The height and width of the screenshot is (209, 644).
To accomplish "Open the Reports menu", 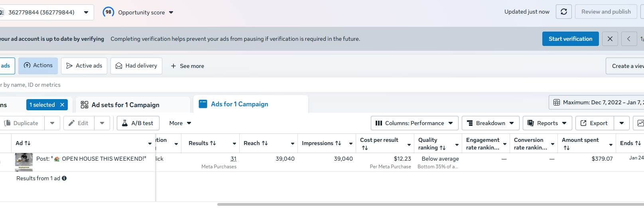I will [547, 123].
